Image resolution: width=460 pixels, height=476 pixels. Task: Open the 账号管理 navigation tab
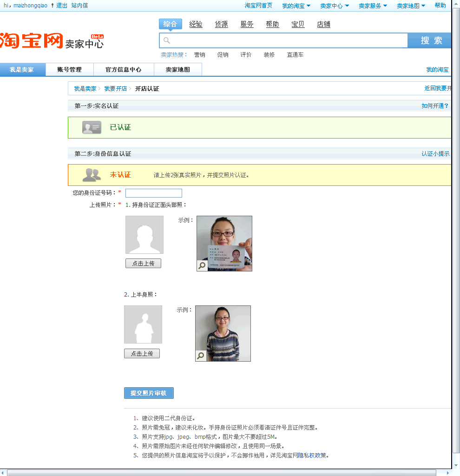[x=70, y=70]
